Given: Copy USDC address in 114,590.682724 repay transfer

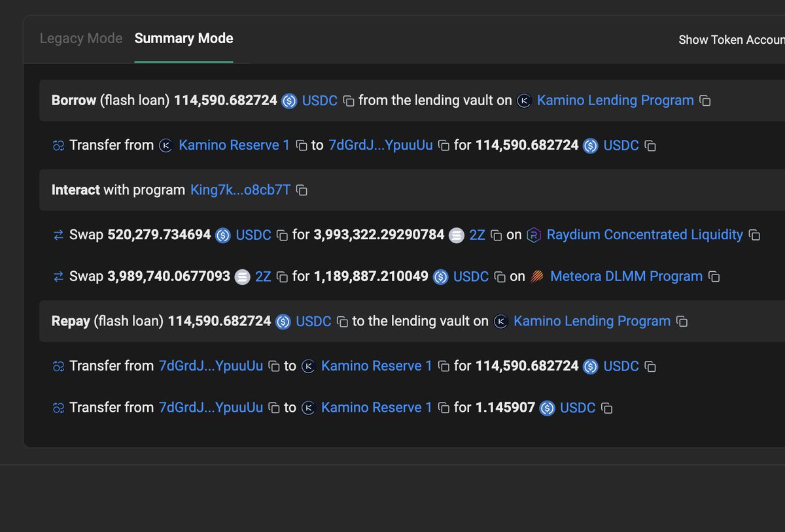Looking at the screenshot, I should [650, 366].
